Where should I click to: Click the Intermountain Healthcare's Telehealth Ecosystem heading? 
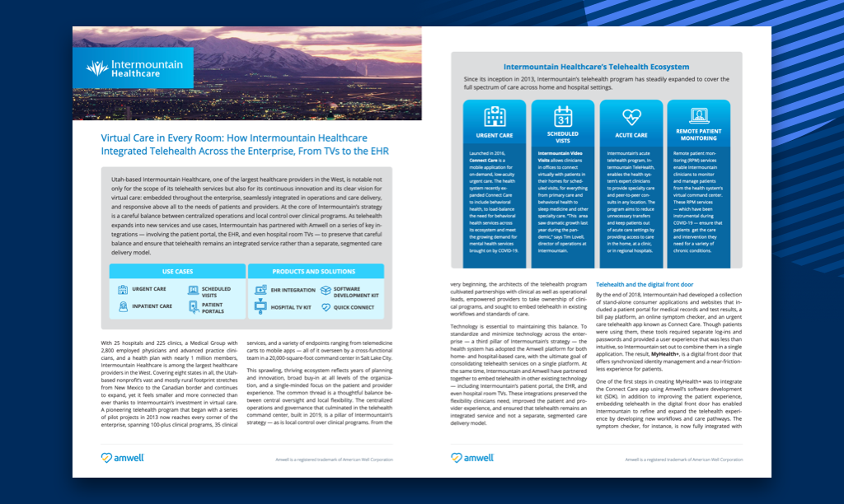pos(596,65)
